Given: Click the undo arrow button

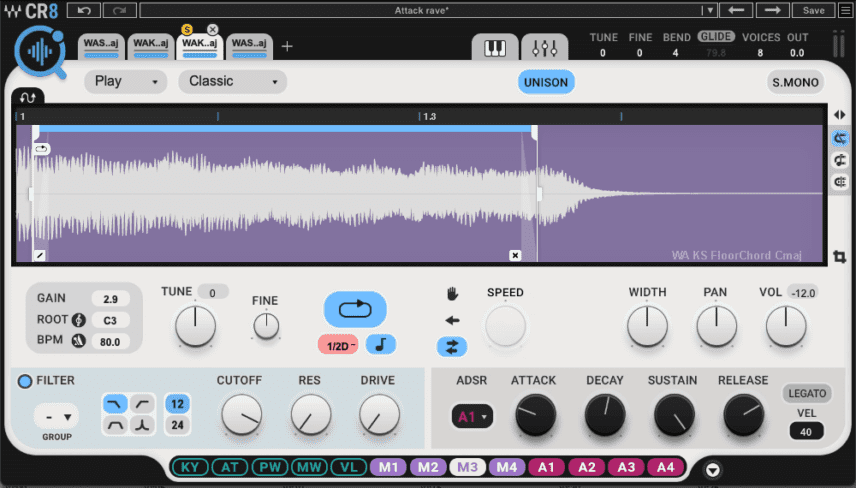Looking at the screenshot, I should [x=84, y=10].
